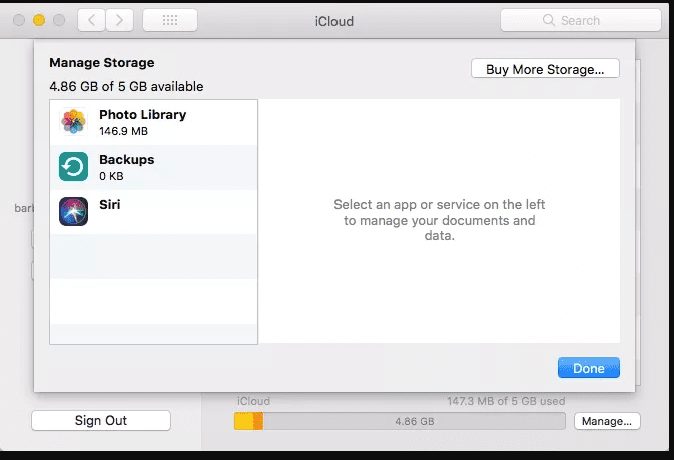Select the Photo Library row title

pos(143,115)
